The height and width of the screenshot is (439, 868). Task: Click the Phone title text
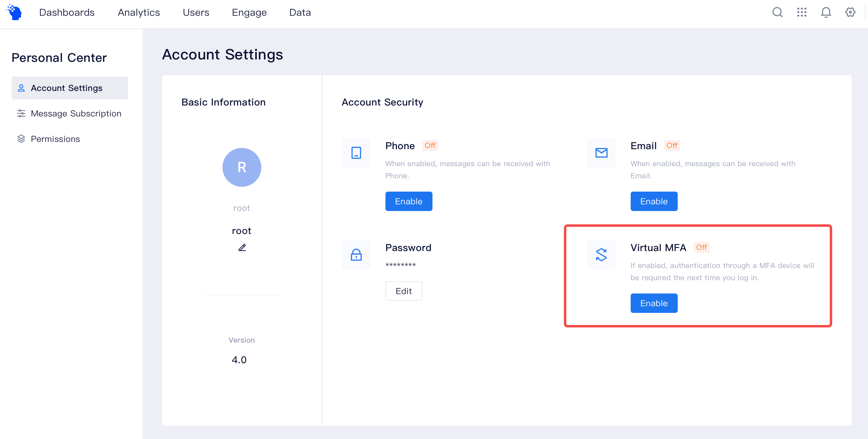400,146
